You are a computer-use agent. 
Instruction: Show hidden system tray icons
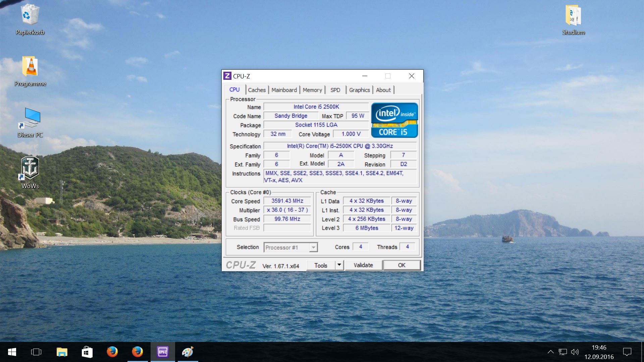tap(550, 352)
